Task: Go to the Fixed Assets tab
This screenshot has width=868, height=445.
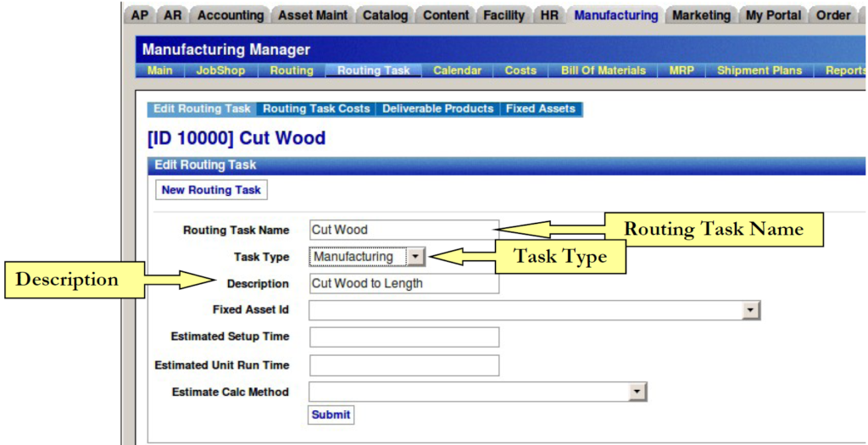Action: tap(541, 109)
